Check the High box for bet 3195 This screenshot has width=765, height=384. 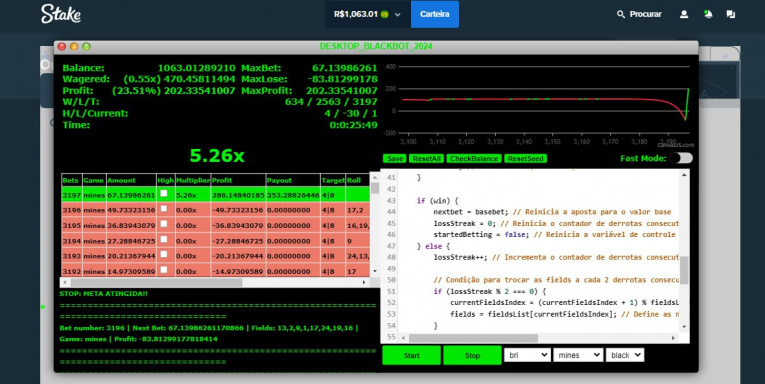[x=164, y=223]
